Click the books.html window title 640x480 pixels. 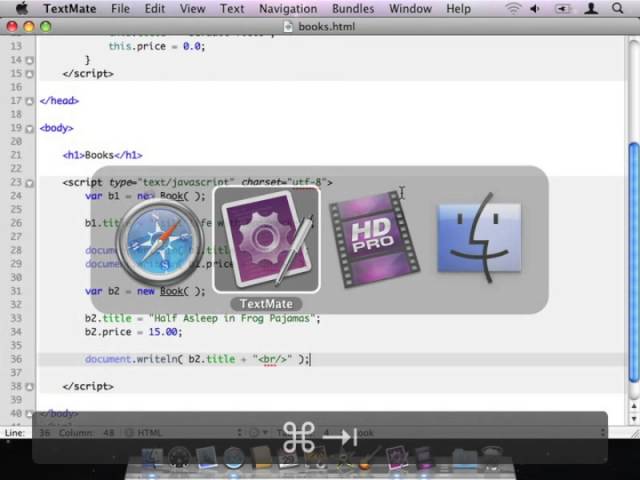click(327, 27)
